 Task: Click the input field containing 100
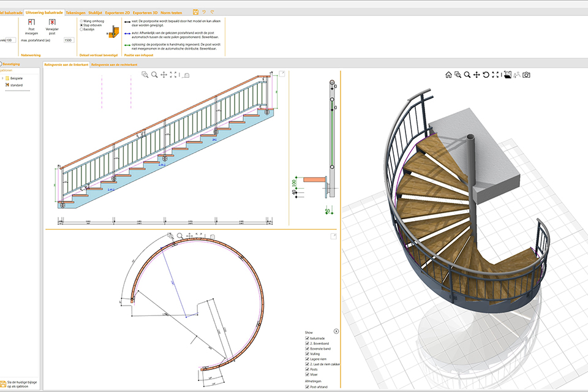click(x=10, y=40)
